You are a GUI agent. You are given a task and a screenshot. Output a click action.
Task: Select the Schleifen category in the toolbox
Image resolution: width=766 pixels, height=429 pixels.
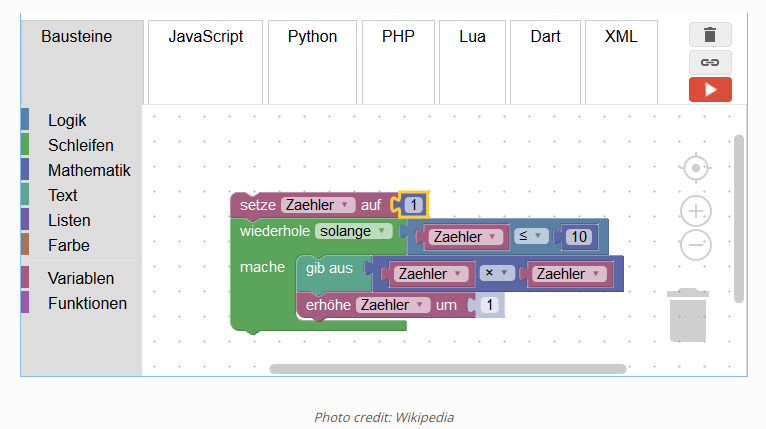[x=81, y=146]
